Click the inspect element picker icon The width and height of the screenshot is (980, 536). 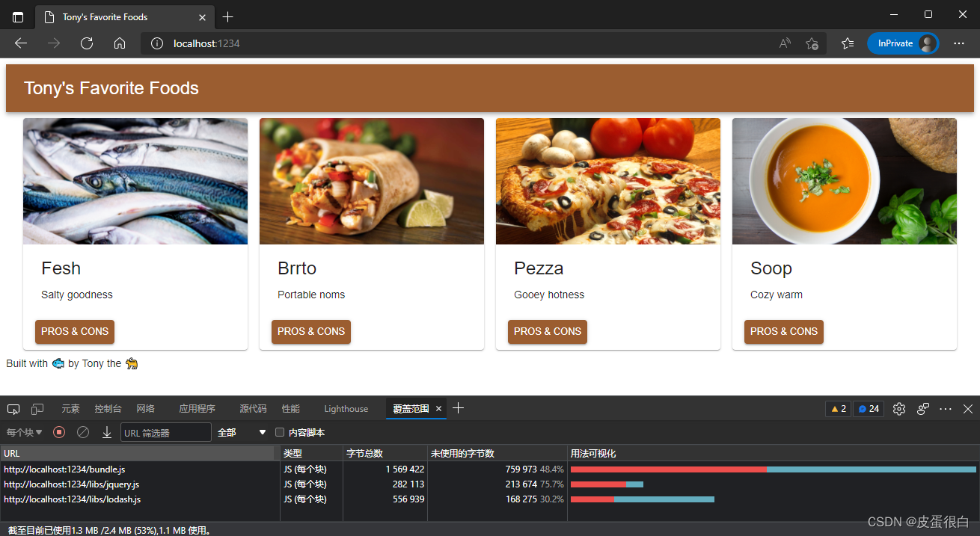coord(13,409)
